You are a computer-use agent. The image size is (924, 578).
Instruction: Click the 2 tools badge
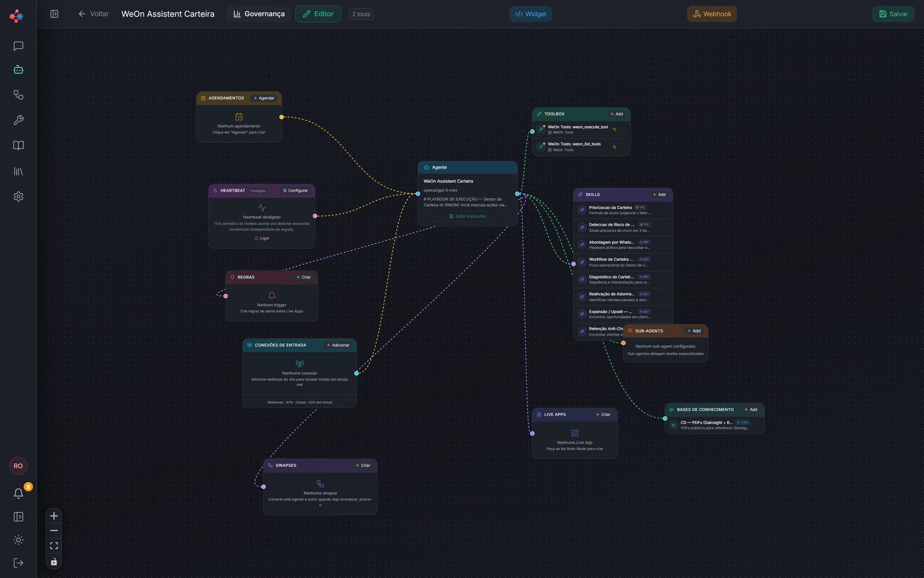click(x=361, y=14)
